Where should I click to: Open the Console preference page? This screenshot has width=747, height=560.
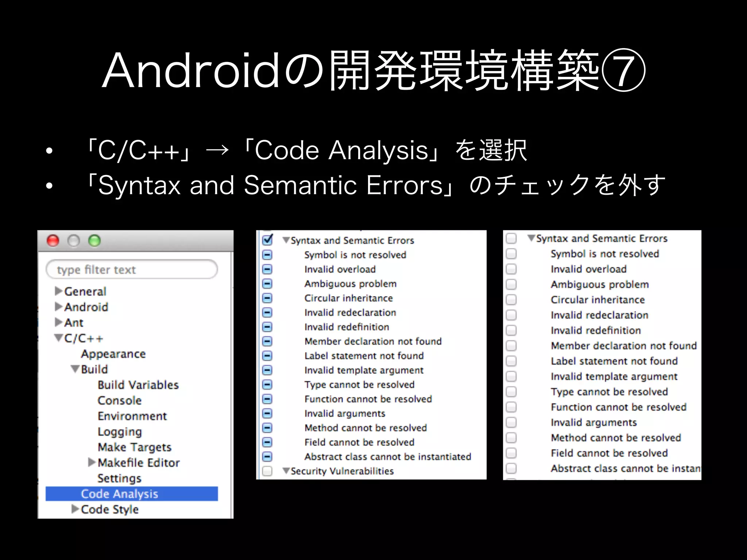[120, 400]
